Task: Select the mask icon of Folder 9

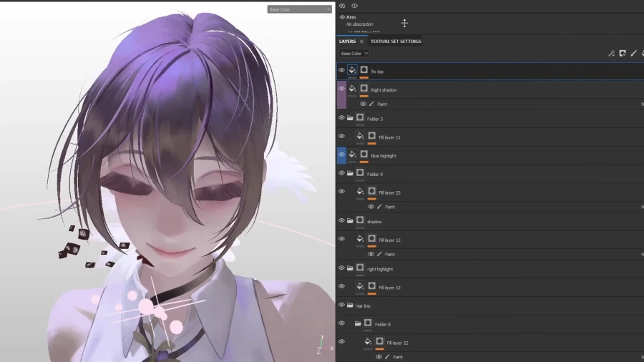Action: [x=360, y=173]
